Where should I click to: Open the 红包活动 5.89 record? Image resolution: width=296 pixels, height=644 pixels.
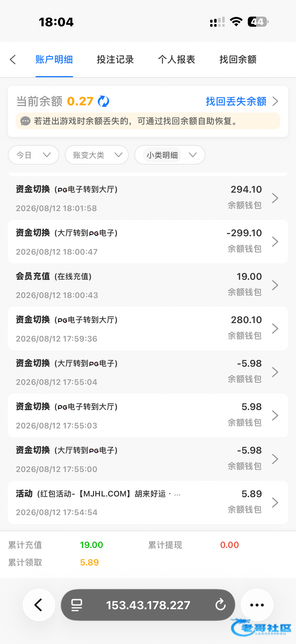tap(148, 503)
